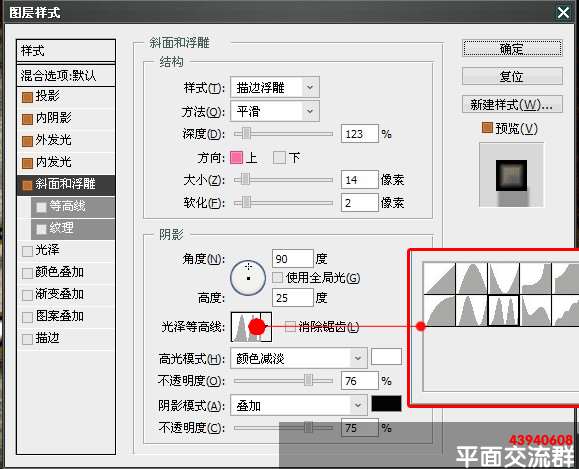
Task: Expand the 方法 dropdown showing 平滑
Action: (275, 111)
